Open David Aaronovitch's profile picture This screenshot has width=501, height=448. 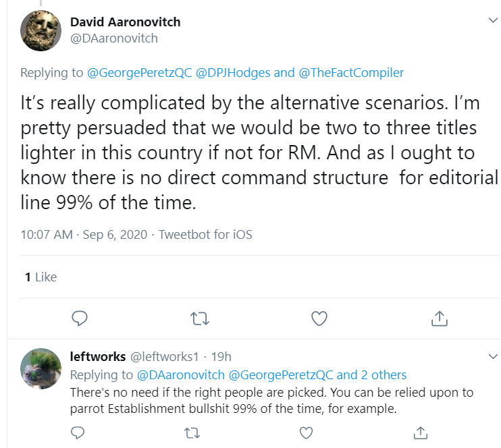click(41, 30)
